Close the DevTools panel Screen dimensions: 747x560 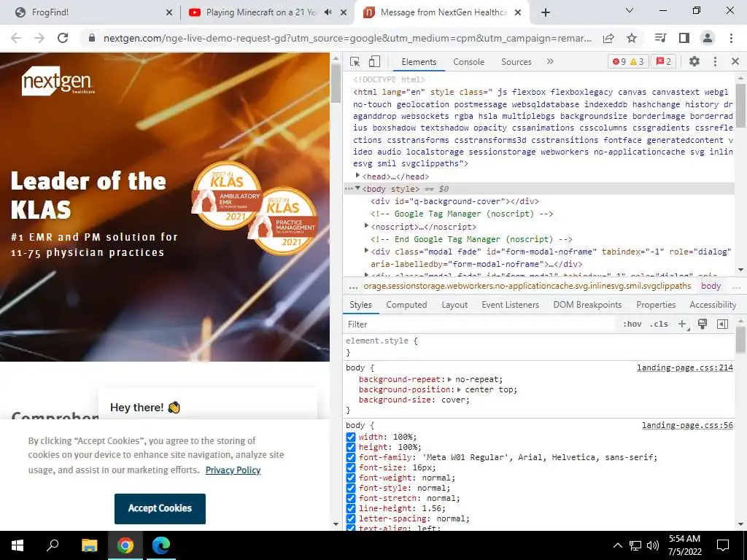735,61
